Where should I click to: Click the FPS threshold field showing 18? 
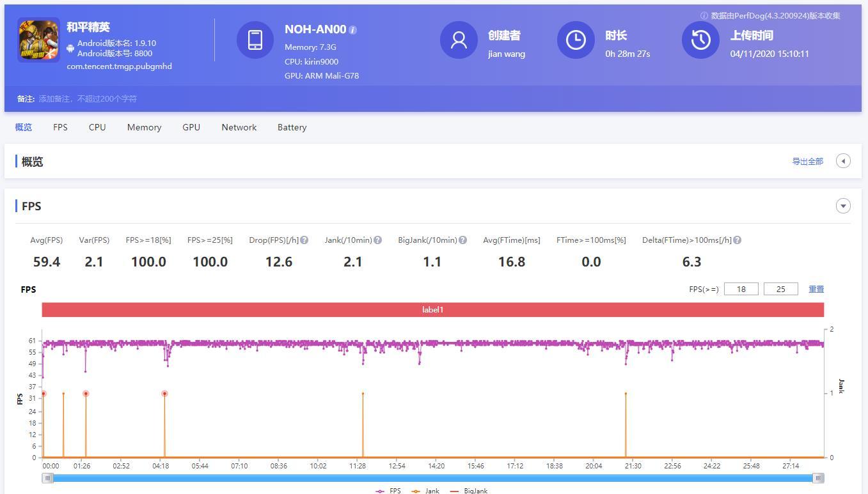[x=741, y=289]
